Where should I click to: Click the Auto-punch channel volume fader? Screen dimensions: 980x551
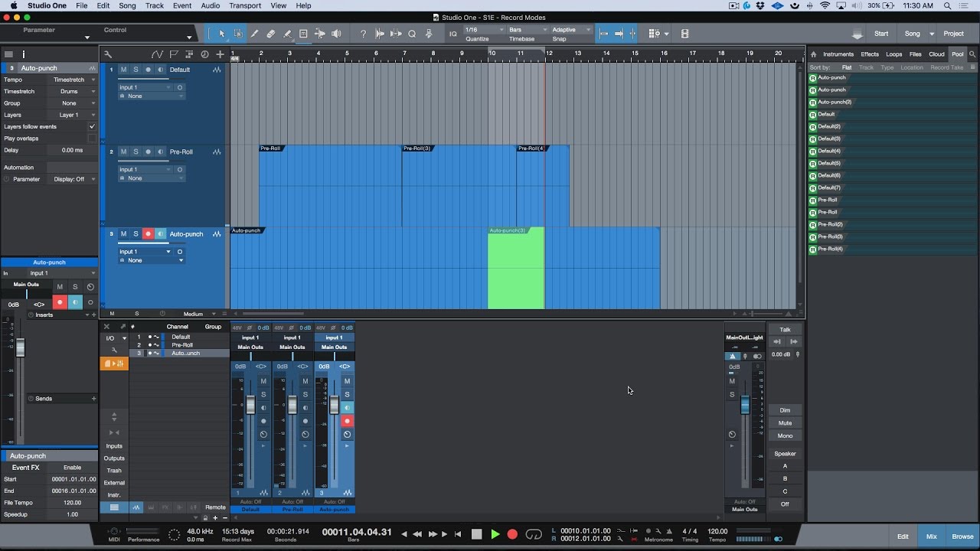click(334, 404)
